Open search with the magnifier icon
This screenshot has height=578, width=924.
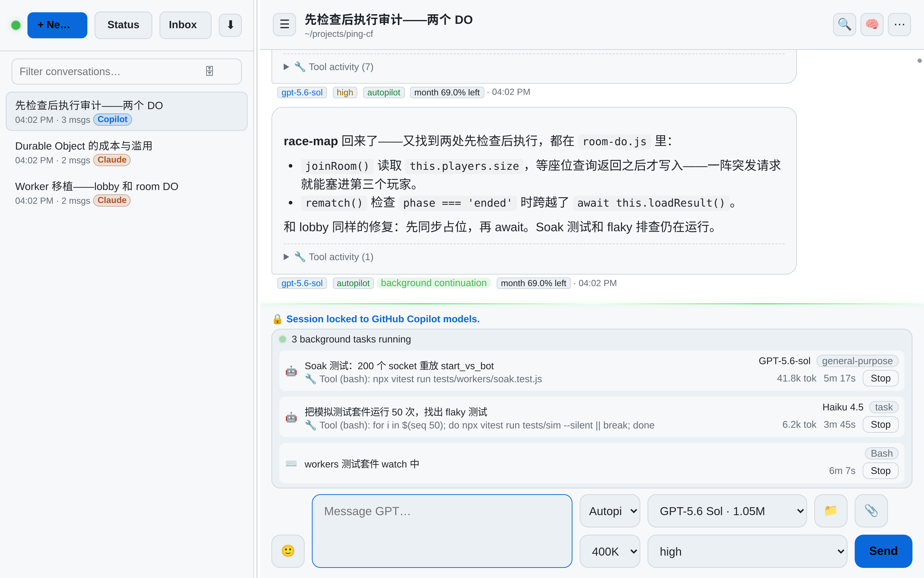coord(844,25)
